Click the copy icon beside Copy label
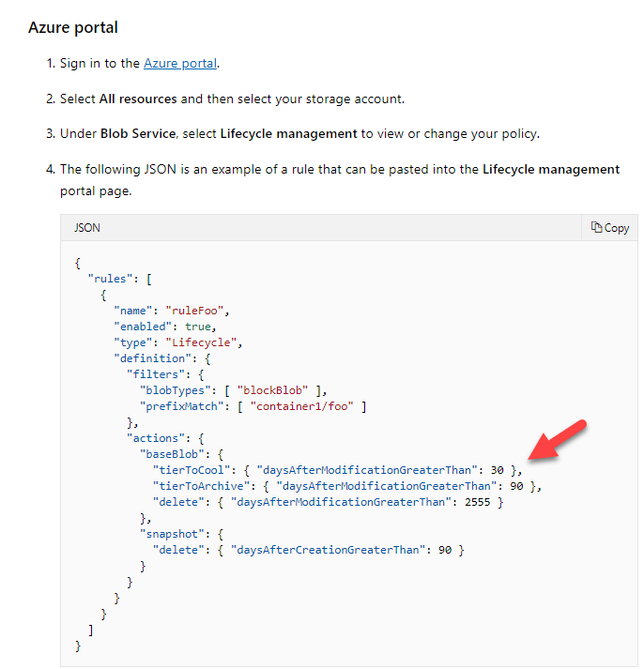This screenshot has height=669, width=644. coord(596,227)
